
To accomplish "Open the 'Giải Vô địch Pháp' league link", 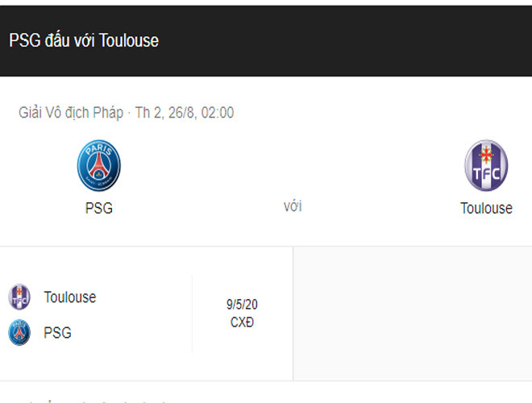I will pos(71,113).
